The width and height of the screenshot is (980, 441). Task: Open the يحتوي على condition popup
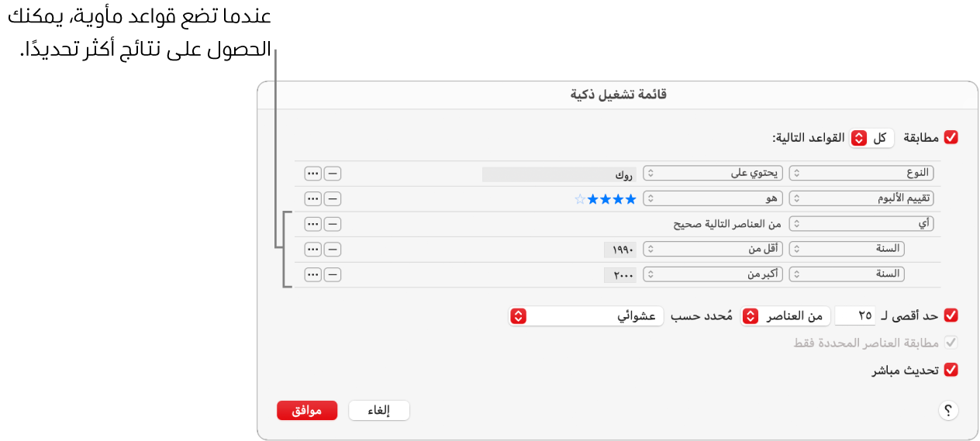point(714,174)
